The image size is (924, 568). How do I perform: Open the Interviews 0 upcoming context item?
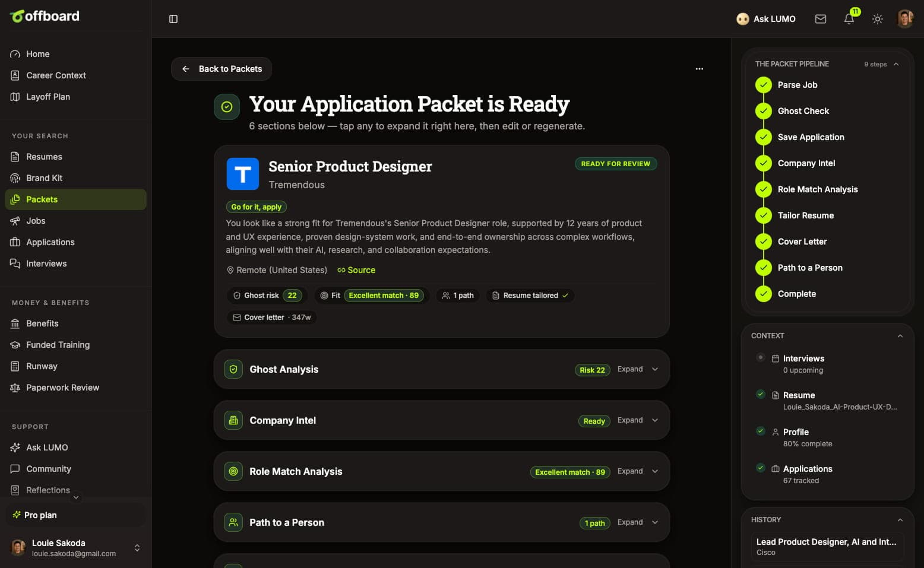pyautogui.click(x=827, y=364)
